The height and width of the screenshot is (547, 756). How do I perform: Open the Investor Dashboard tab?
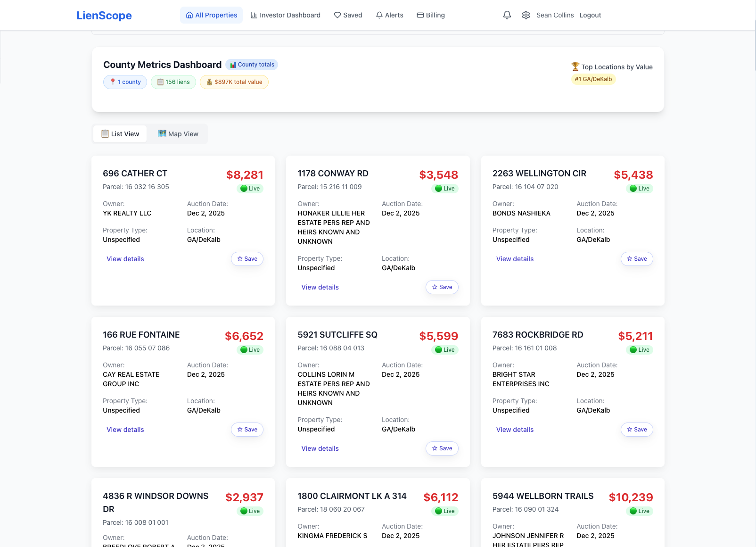coord(285,15)
